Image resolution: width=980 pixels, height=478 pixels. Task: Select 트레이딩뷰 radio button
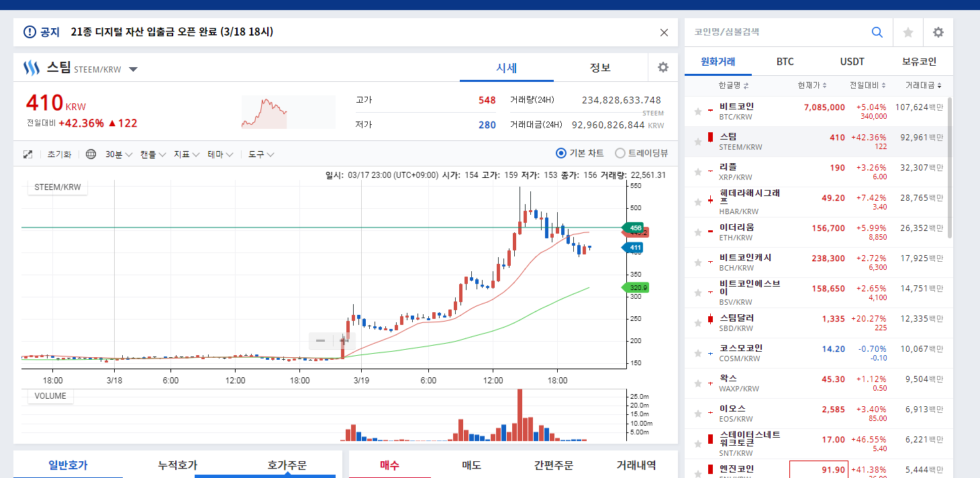[x=620, y=153]
